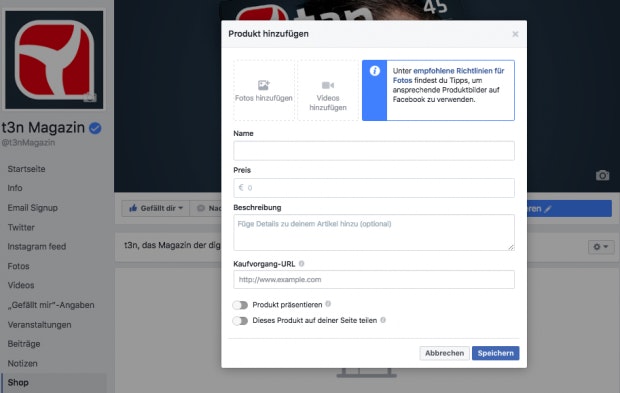Click help icon beside Dieses Produkt teilen

[383, 320]
